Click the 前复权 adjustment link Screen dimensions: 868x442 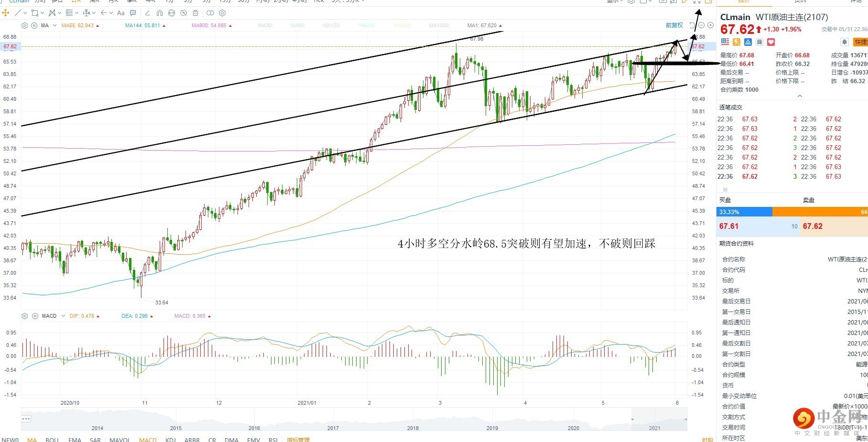tap(674, 25)
